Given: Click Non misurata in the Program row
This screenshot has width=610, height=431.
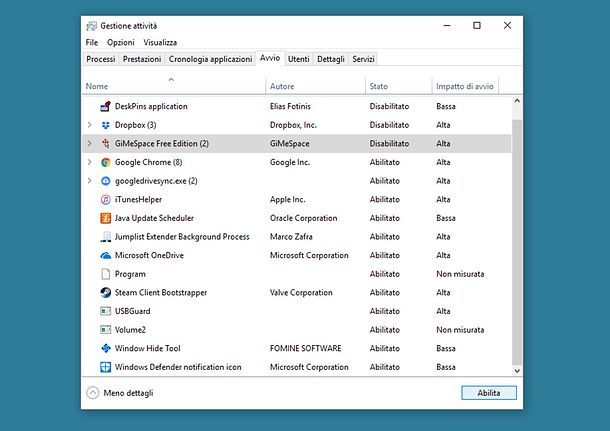Looking at the screenshot, I should click(x=460, y=274).
